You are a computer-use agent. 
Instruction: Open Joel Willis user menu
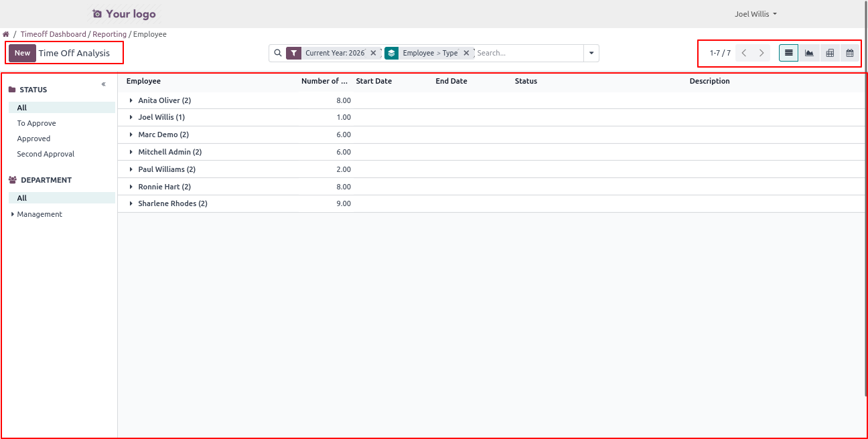pos(755,14)
